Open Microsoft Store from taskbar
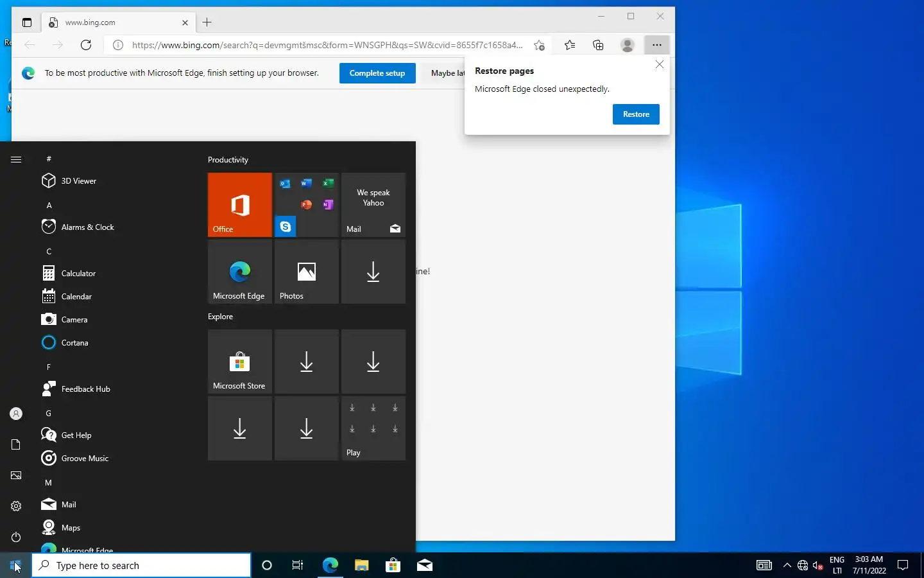This screenshot has width=924, height=578. [x=393, y=565]
